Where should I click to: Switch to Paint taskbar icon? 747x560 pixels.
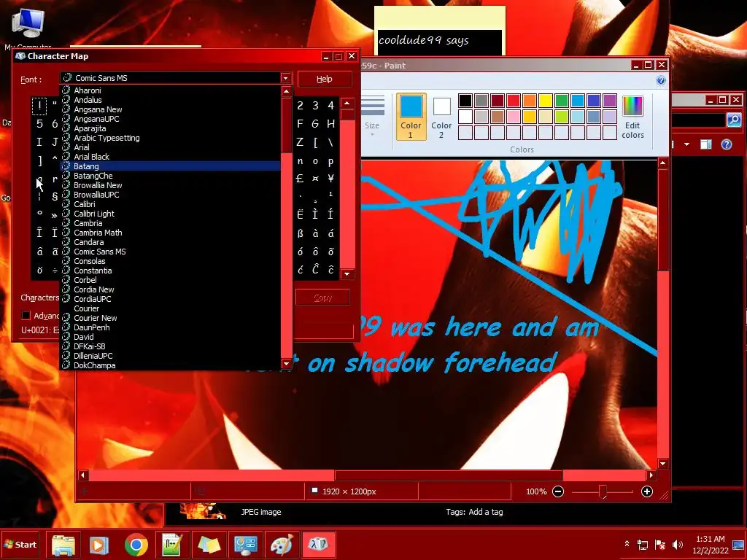(x=282, y=545)
